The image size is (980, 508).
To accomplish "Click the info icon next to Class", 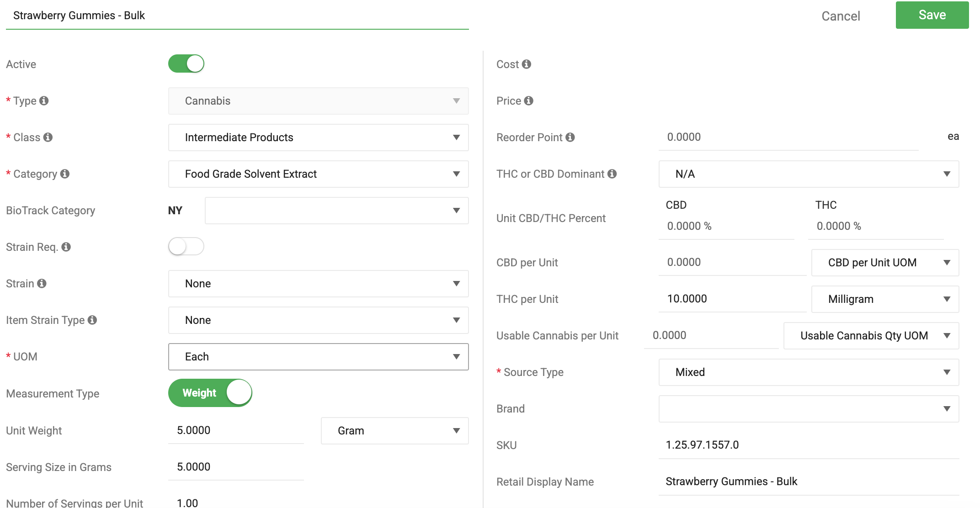I will [48, 137].
